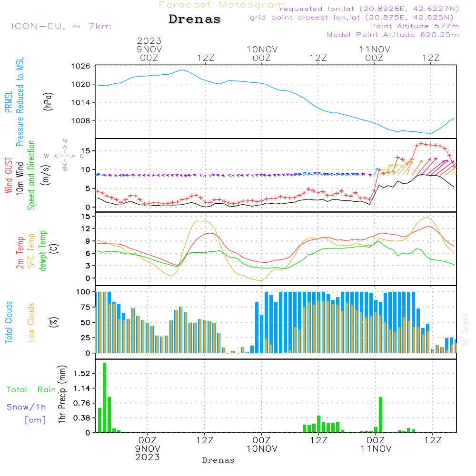476x476 pixels.
Task: Click the 'Point Altitude 577m' text
Action: point(414,26)
